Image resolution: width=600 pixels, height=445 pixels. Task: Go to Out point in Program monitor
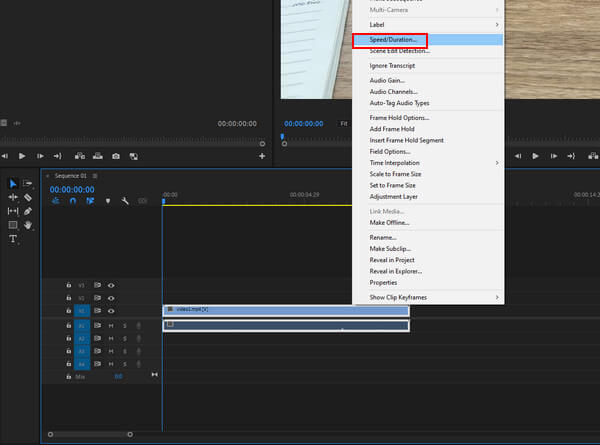pyautogui.click(x=571, y=156)
